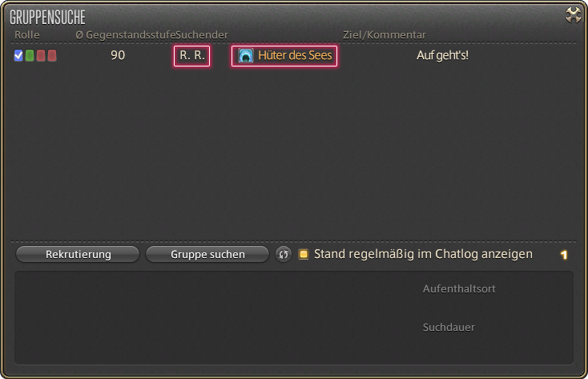Screen dimensions: 588x379
Task: Toggle the yellow chat log display checkbox
Action: coord(304,255)
